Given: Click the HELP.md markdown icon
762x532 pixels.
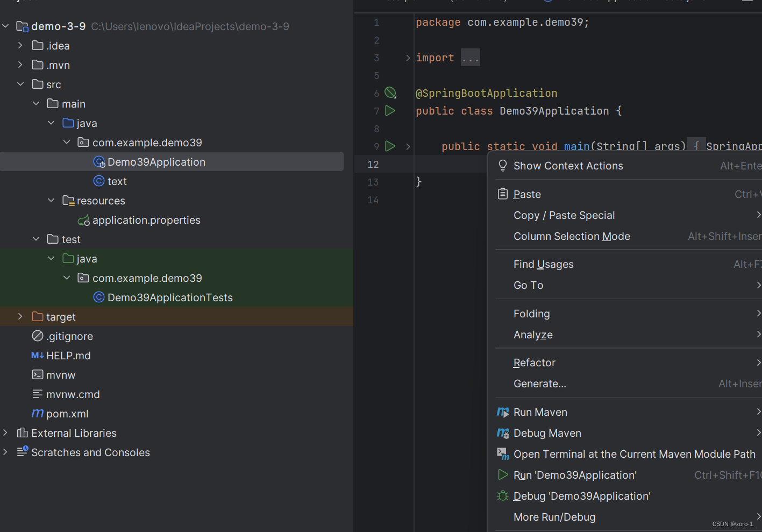Looking at the screenshot, I should [x=38, y=356].
